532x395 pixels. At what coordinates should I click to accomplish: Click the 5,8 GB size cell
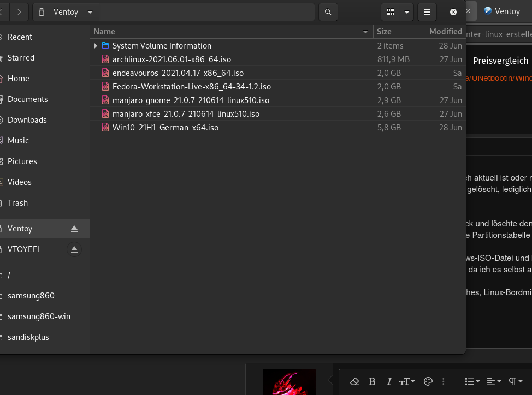tap(389, 127)
